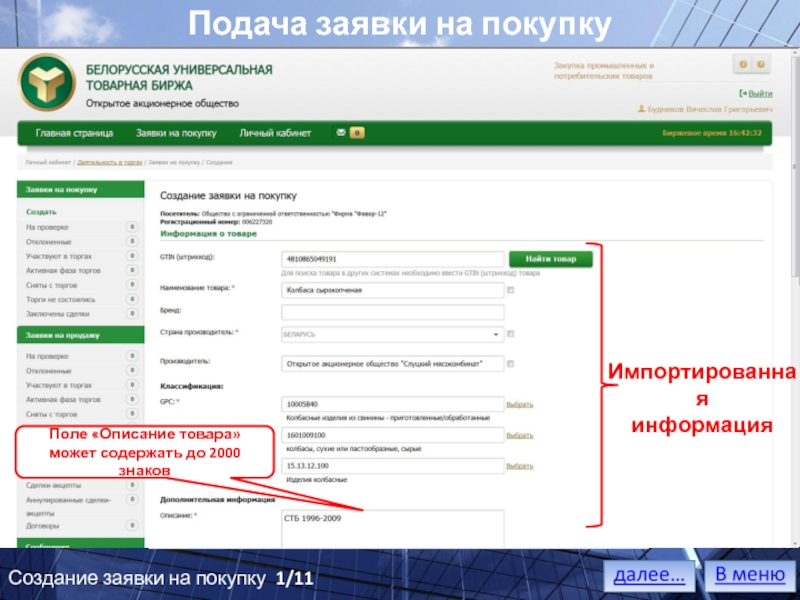Open Активная фаза торгов under Заявки на продажу
The height and width of the screenshot is (600, 800).
pos(63,399)
